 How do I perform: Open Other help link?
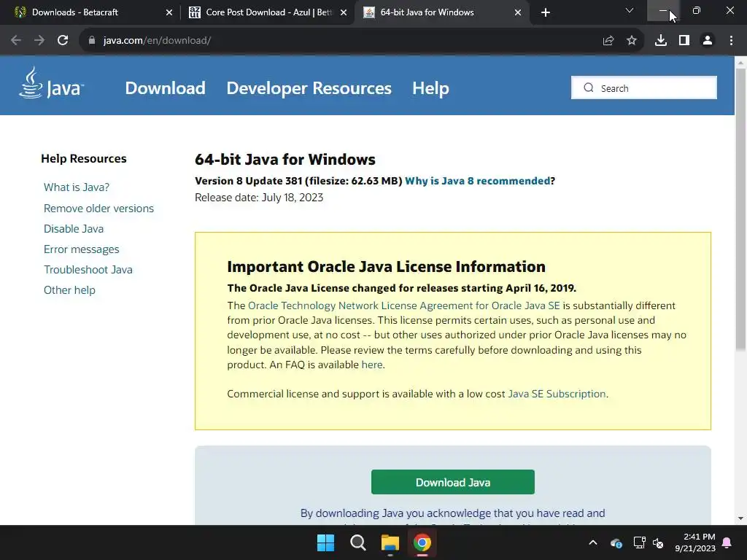tap(69, 290)
